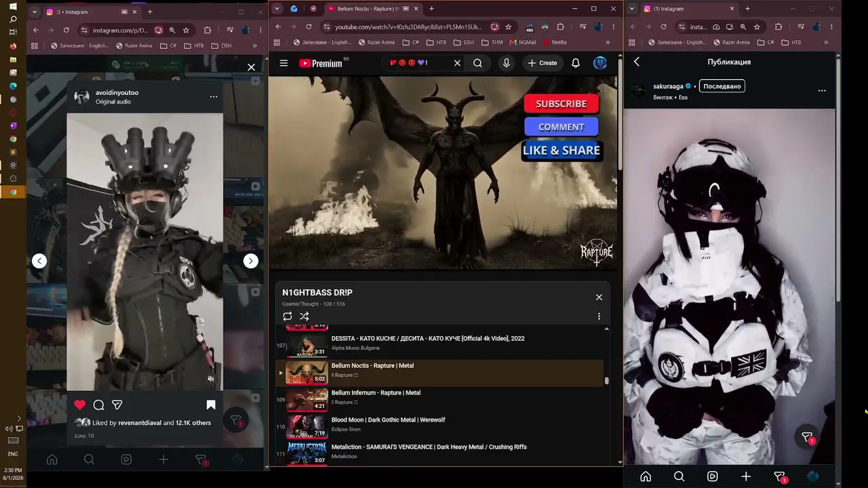Share the avoidinyoutoo post via the paper-plane icon
The width and height of the screenshot is (868, 488).
(x=117, y=405)
